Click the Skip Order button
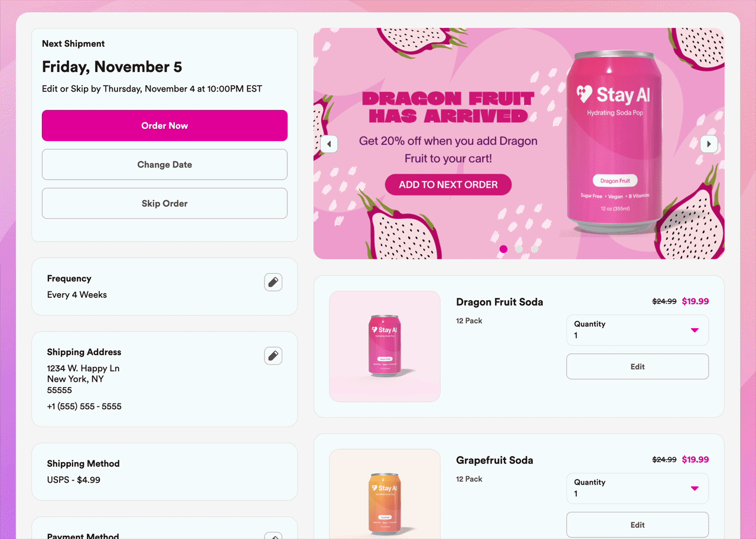This screenshot has width=756, height=539. point(165,203)
